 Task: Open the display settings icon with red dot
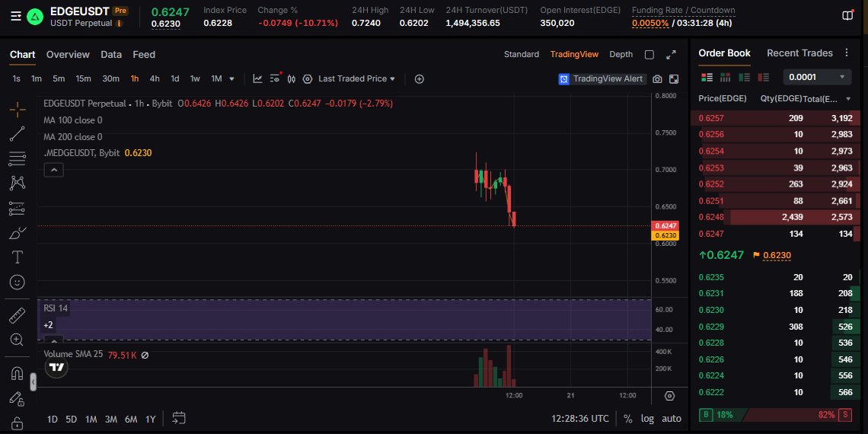click(275, 78)
